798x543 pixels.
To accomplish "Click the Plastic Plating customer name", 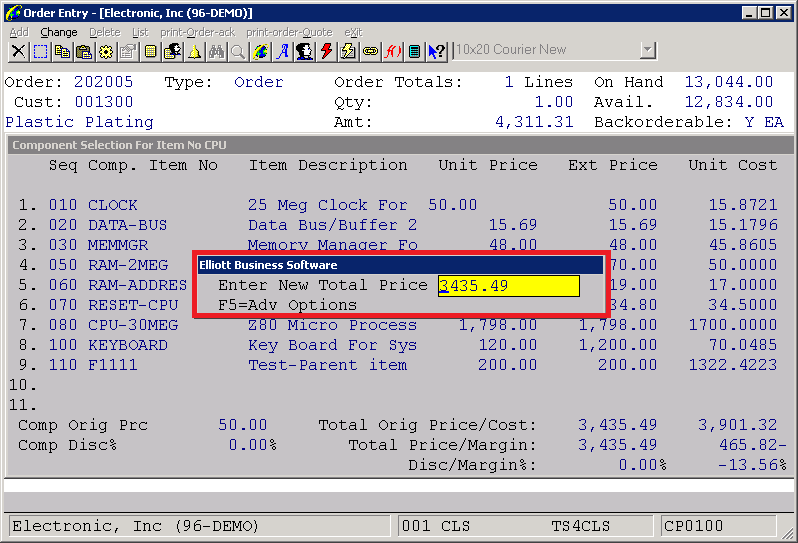I will [79, 122].
